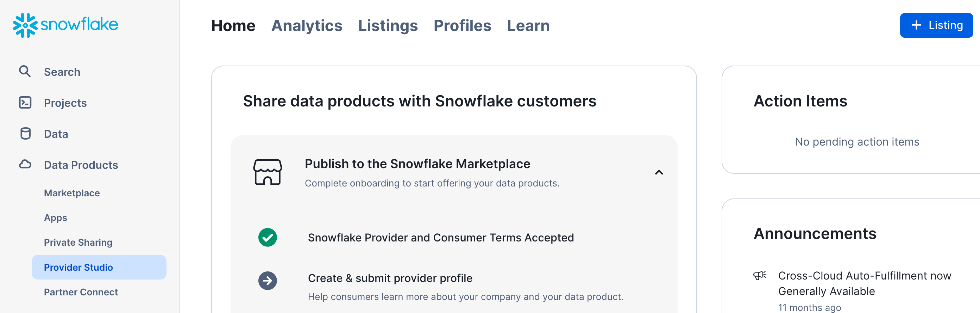Click the Search magnifier icon
The height and width of the screenshot is (313, 980).
click(25, 72)
